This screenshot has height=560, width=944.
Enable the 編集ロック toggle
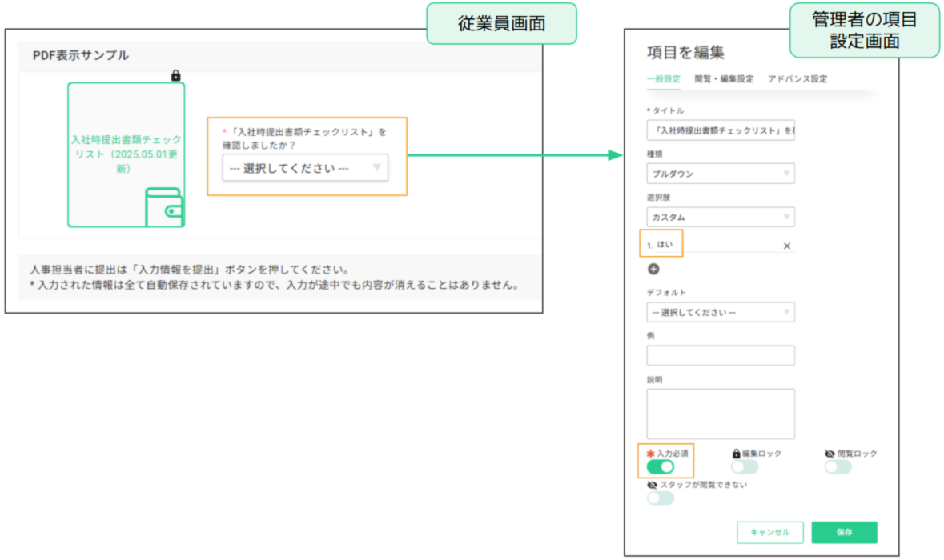745,466
